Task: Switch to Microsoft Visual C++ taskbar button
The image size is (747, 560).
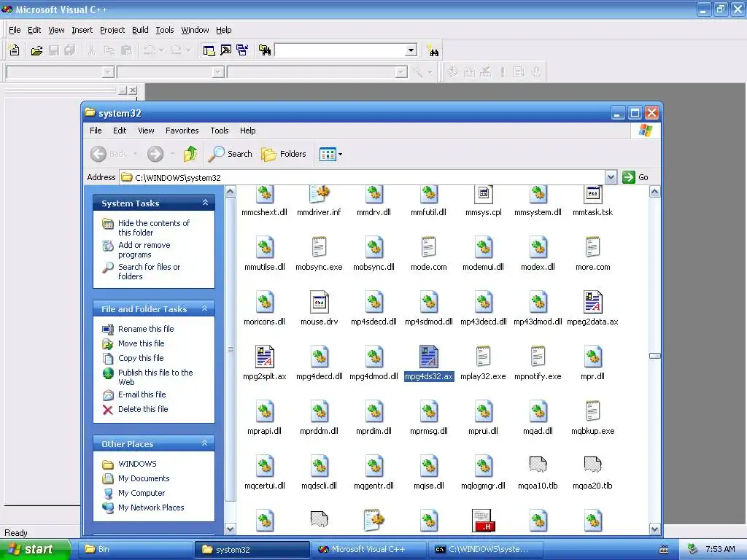Action: [x=368, y=549]
